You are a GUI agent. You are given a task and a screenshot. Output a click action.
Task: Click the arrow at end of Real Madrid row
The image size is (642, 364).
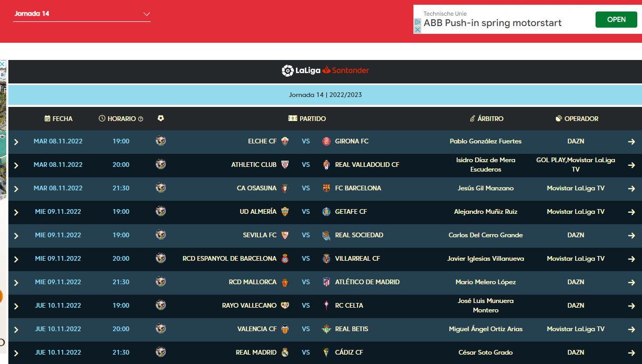(632, 353)
